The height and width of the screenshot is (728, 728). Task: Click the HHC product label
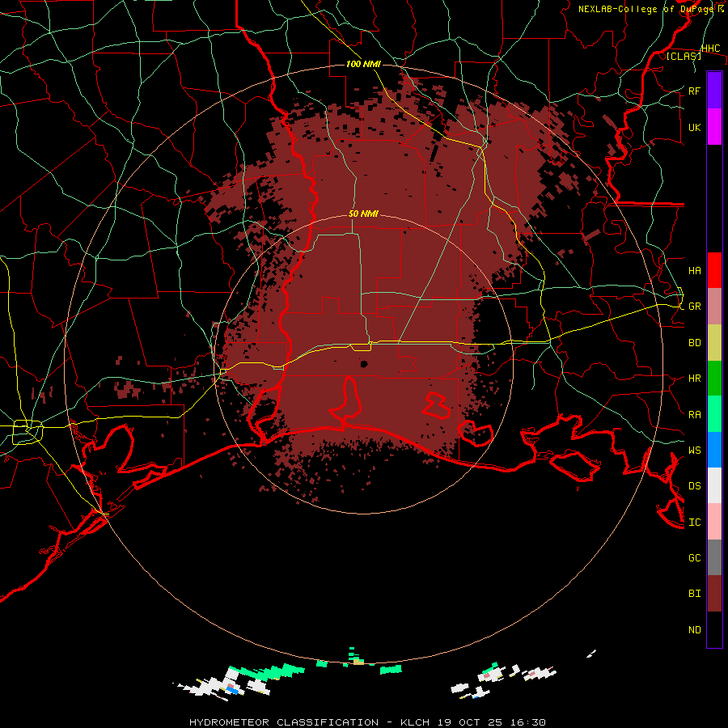coord(710,49)
